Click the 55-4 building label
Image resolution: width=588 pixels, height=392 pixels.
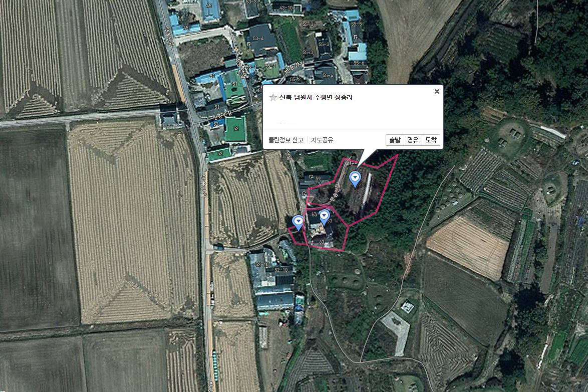328,76
